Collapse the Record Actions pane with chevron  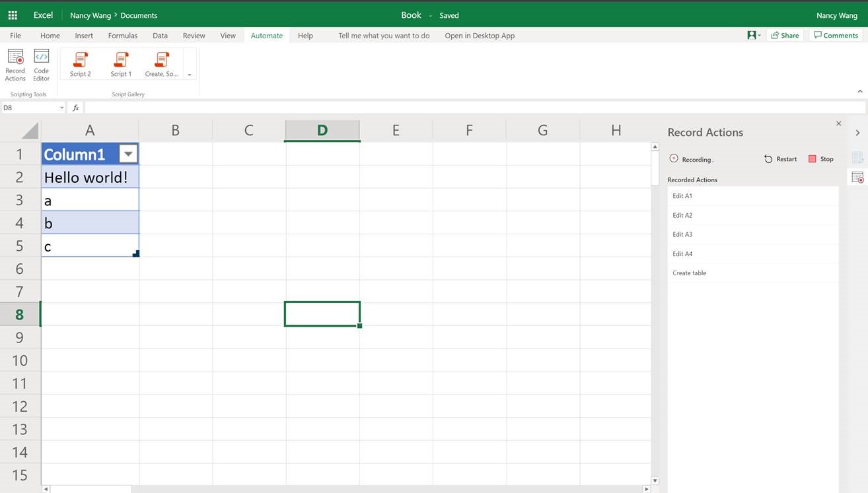(x=857, y=132)
